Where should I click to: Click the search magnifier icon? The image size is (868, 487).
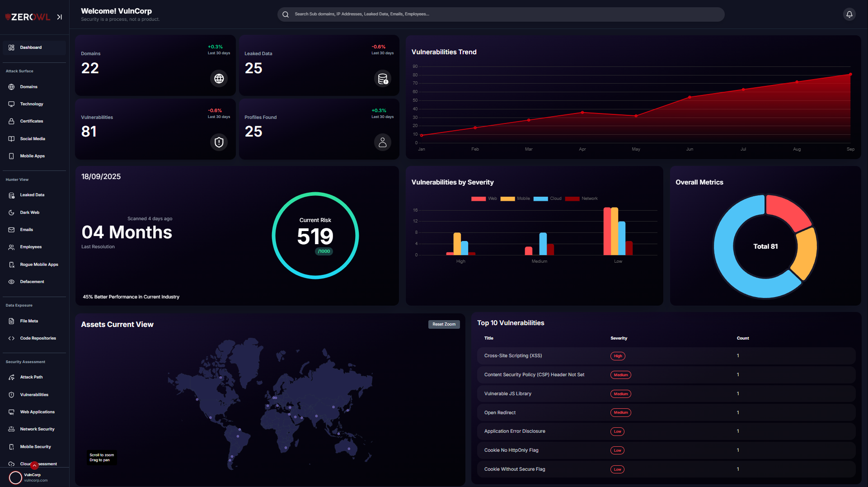pos(286,14)
